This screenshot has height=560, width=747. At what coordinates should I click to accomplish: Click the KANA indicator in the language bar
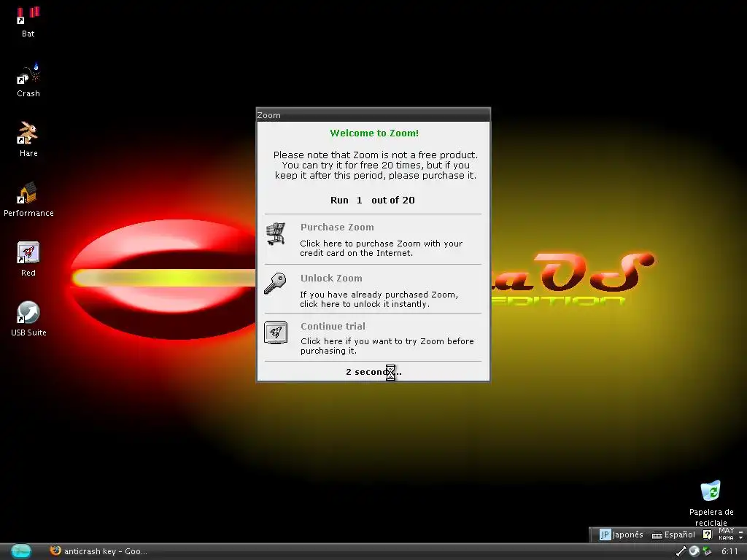(x=726, y=538)
